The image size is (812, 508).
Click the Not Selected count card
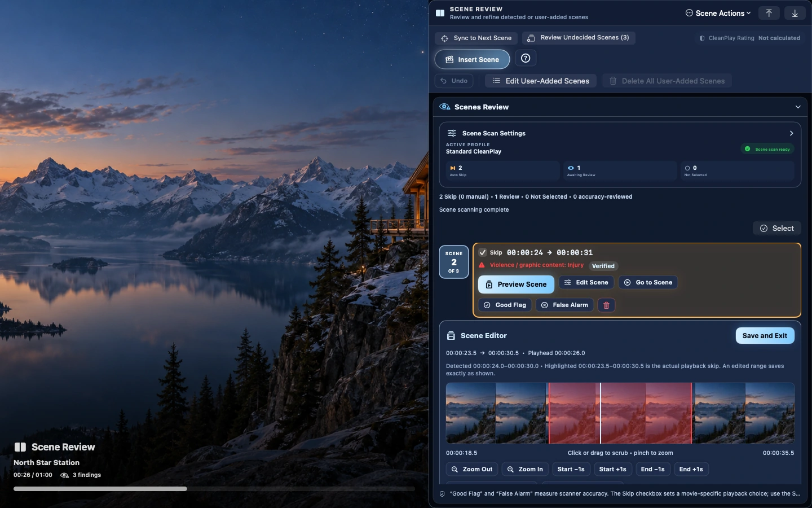pos(737,170)
